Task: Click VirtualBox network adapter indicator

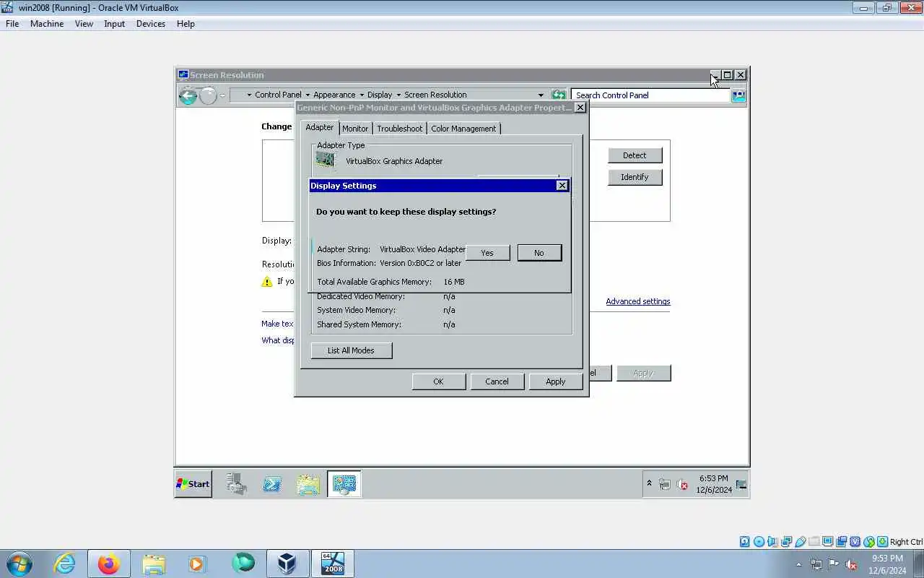Action: click(786, 542)
